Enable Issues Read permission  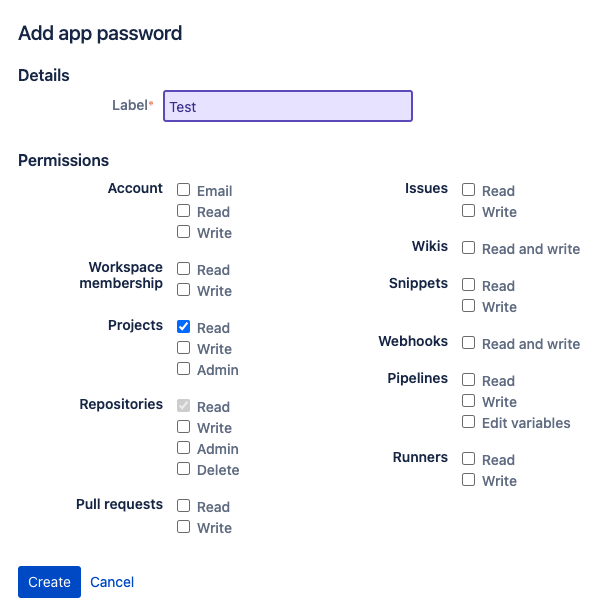(469, 190)
